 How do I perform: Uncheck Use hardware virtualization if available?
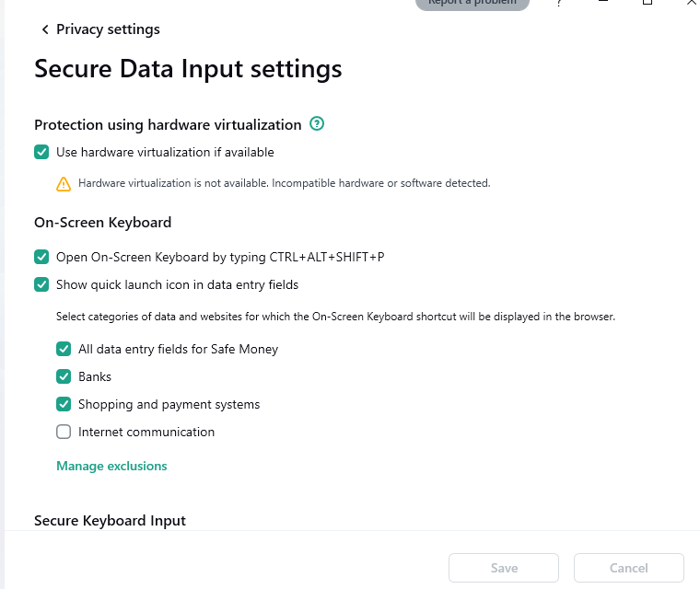pos(41,153)
